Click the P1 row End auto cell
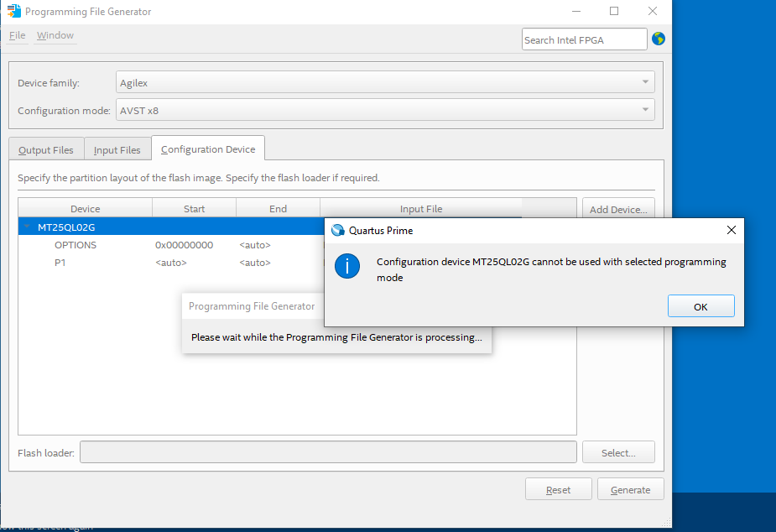This screenshot has height=532, width=776. [x=255, y=263]
